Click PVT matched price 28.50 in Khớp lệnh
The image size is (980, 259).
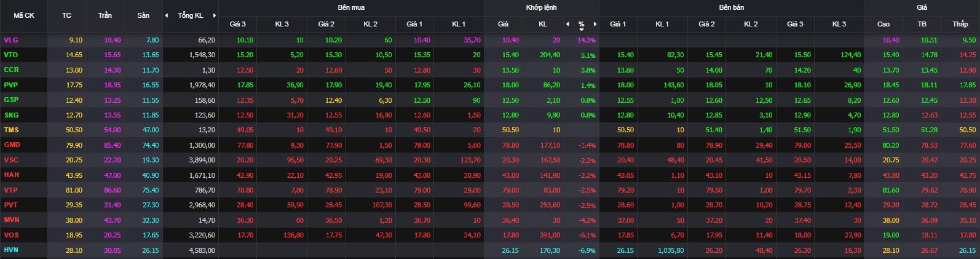click(x=510, y=205)
